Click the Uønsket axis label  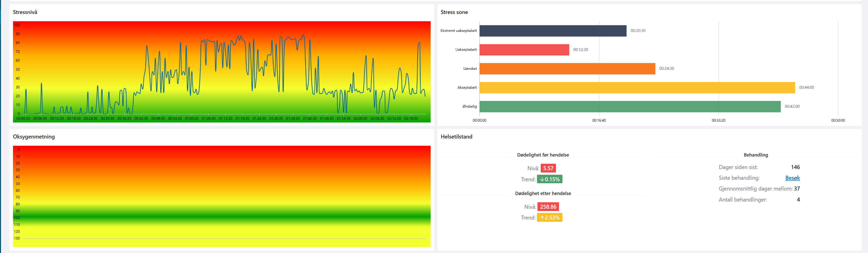470,69
